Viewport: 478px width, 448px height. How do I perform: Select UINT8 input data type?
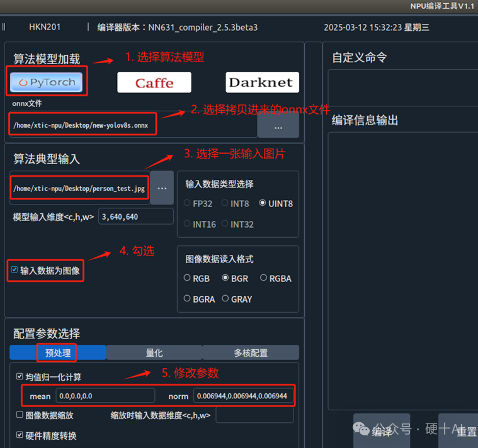(263, 203)
